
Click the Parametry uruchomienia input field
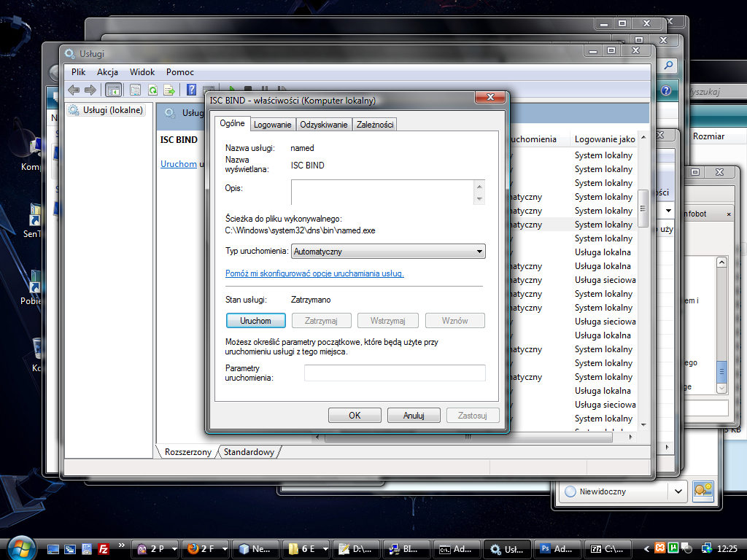pos(394,373)
